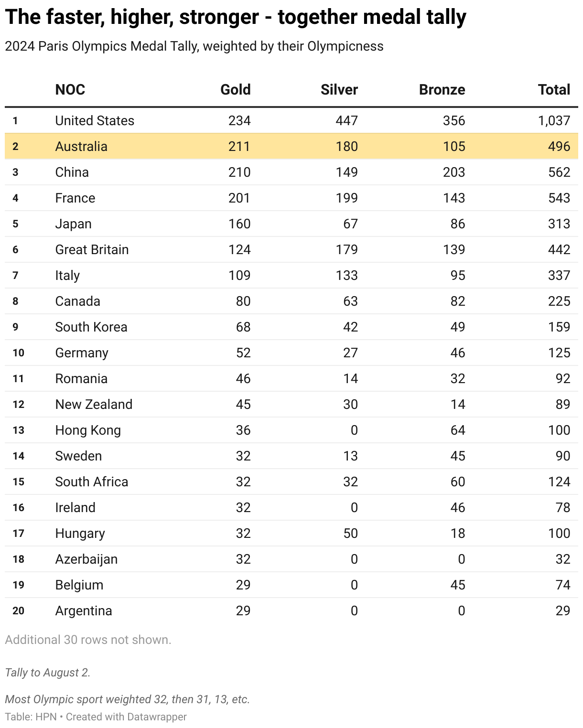Click the medal tally main title
583x728 pixels.
pos(235,18)
